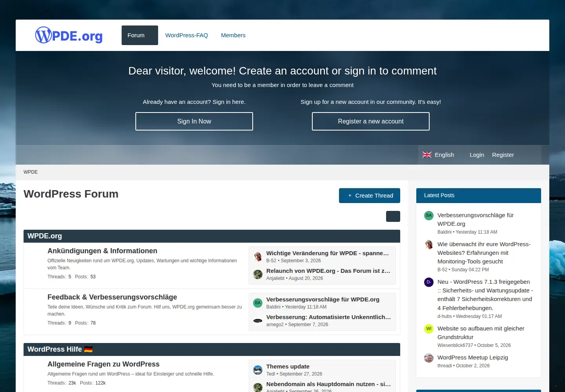Open the Feedback & Verbesserungsvorschläge forum

[112, 297]
